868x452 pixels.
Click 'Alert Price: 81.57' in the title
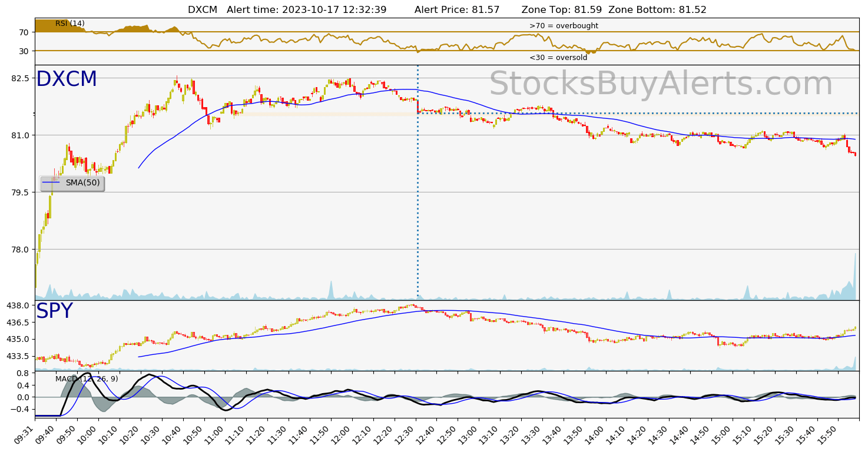[x=457, y=10]
